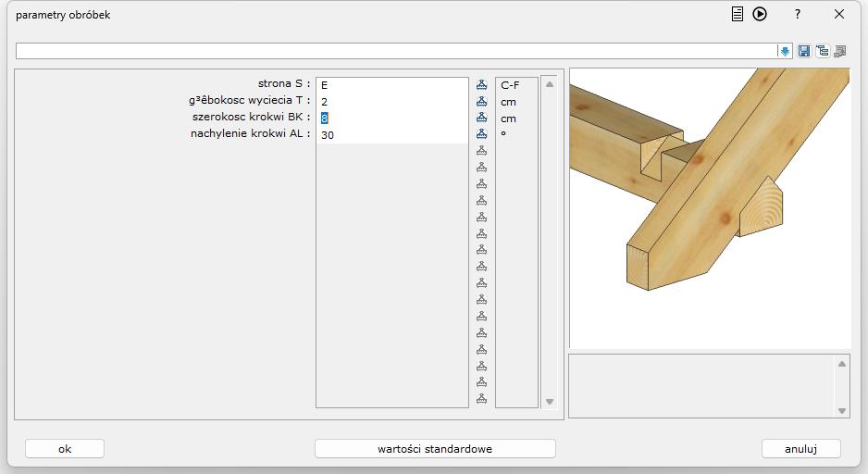The height and width of the screenshot is (474, 868).
Task: Click the wartości standardowe button
Action: 435,449
